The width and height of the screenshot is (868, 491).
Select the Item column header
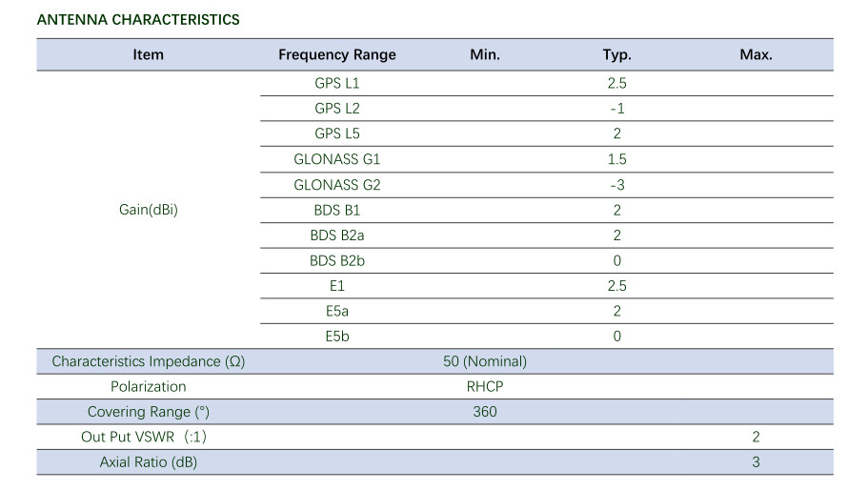pos(148,55)
